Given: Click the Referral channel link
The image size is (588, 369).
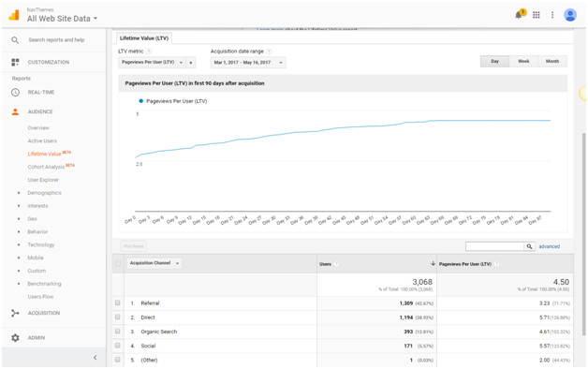Looking at the screenshot, I should click(x=150, y=303).
